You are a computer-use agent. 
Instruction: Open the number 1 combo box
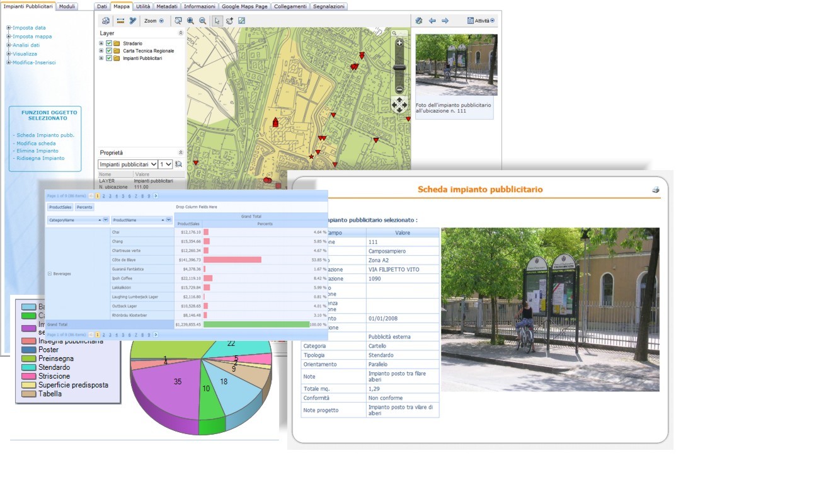pos(166,164)
